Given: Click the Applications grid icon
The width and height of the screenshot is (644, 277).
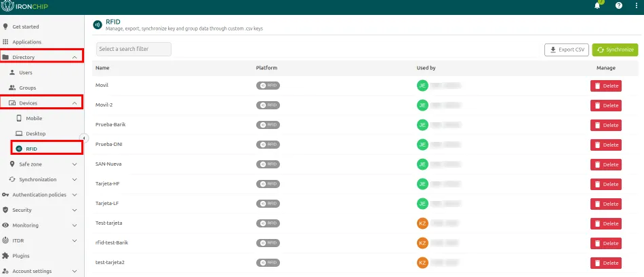Looking at the screenshot, I should tap(5, 42).
